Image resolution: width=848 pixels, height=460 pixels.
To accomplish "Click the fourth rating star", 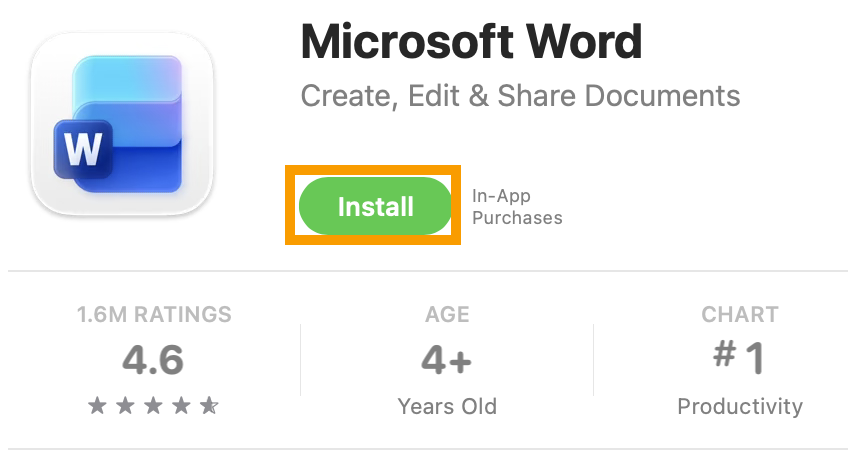I will point(181,406).
